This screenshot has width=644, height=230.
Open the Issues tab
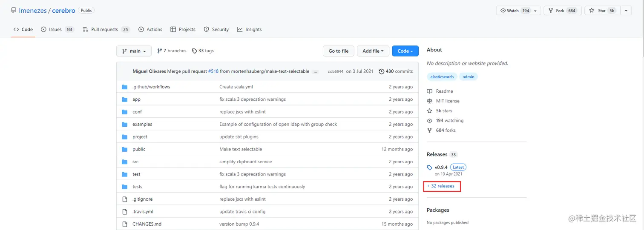click(x=57, y=29)
